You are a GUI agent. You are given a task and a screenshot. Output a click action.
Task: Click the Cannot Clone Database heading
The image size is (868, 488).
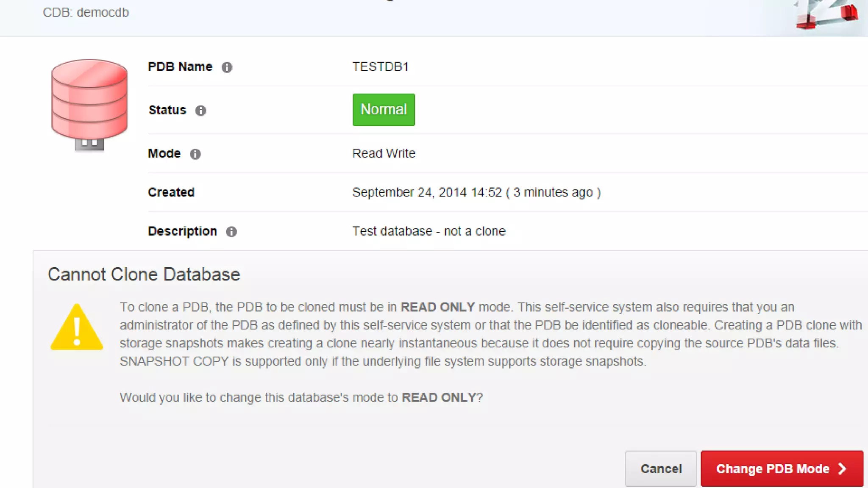click(144, 274)
